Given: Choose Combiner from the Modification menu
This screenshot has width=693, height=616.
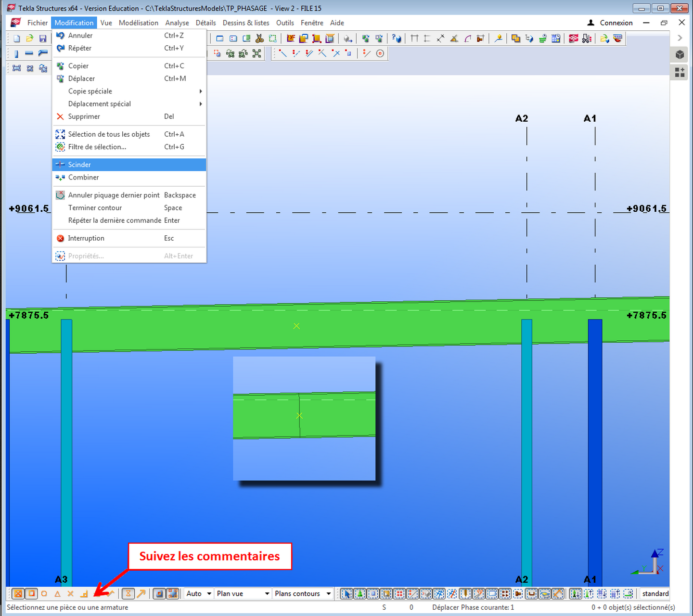Looking at the screenshot, I should [129, 178].
